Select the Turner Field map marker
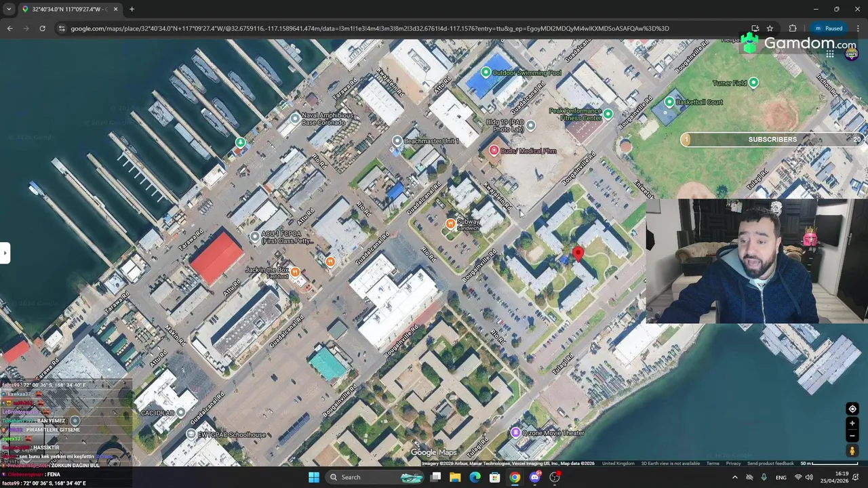Viewport: 868px width, 488px height. point(753,83)
